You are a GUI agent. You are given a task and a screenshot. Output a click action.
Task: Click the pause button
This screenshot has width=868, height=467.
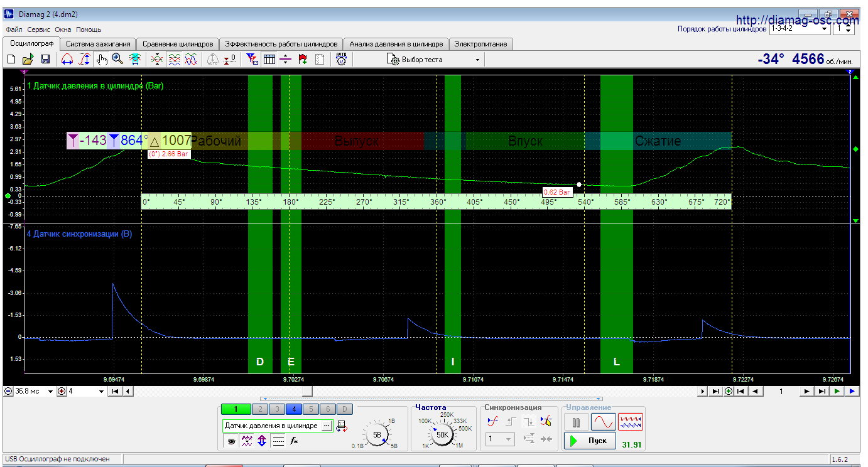pos(576,422)
